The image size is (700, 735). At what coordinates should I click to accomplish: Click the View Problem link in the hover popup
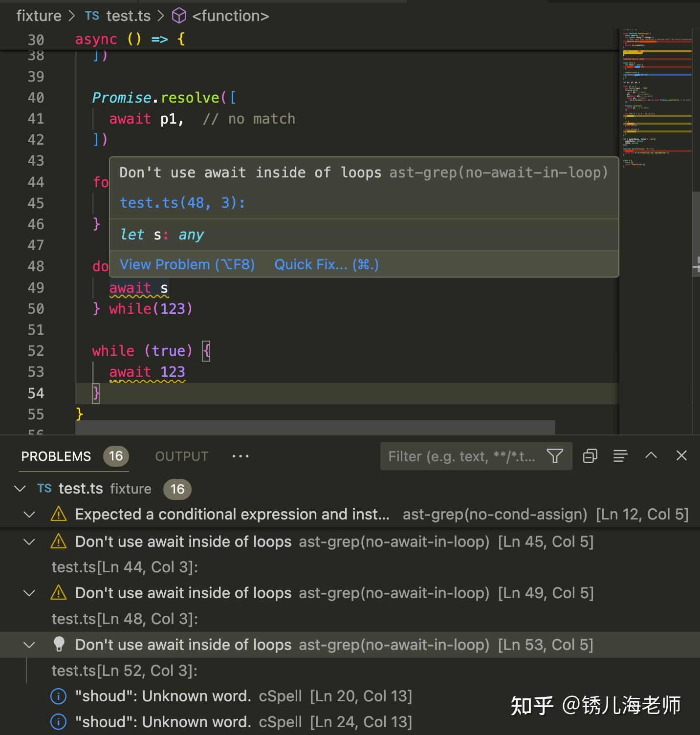[187, 264]
